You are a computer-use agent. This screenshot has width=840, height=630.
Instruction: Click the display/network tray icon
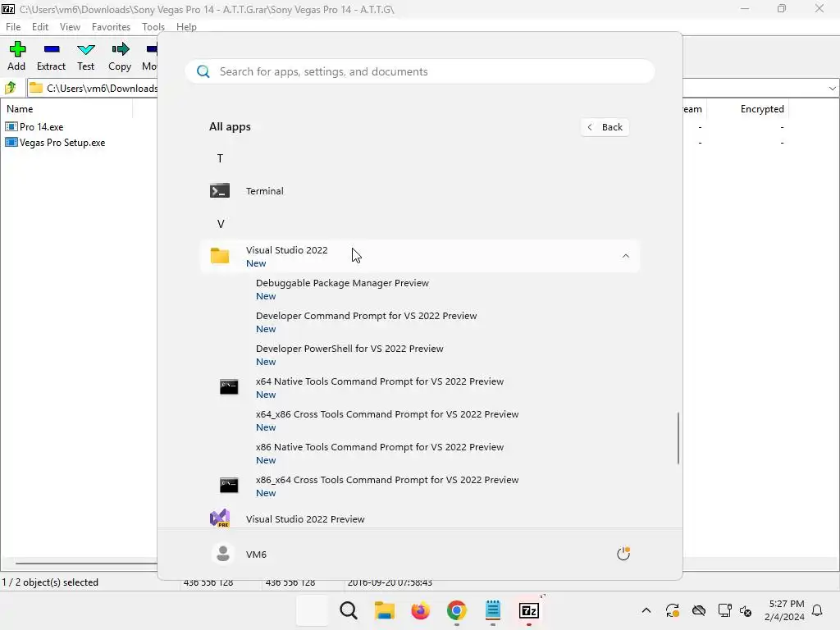click(x=724, y=610)
